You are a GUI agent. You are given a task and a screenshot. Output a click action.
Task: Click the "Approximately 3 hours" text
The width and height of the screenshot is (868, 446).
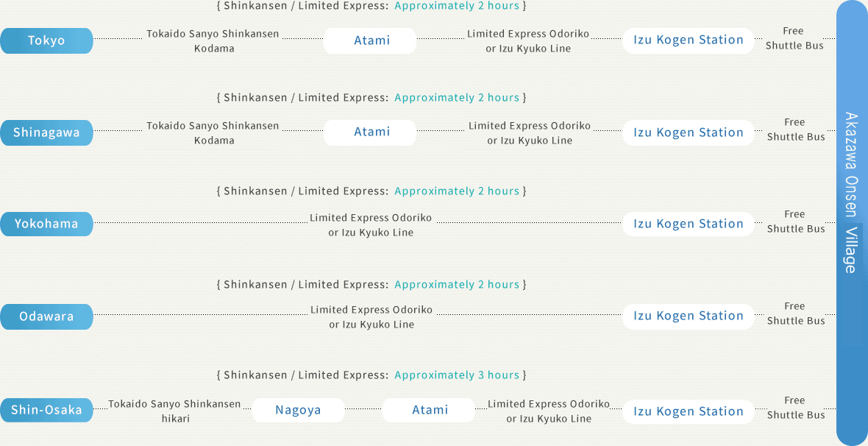(x=456, y=375)
